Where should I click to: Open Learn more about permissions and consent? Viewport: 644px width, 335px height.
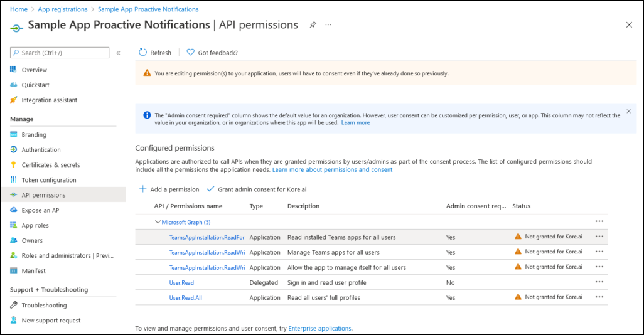(332, 169)
